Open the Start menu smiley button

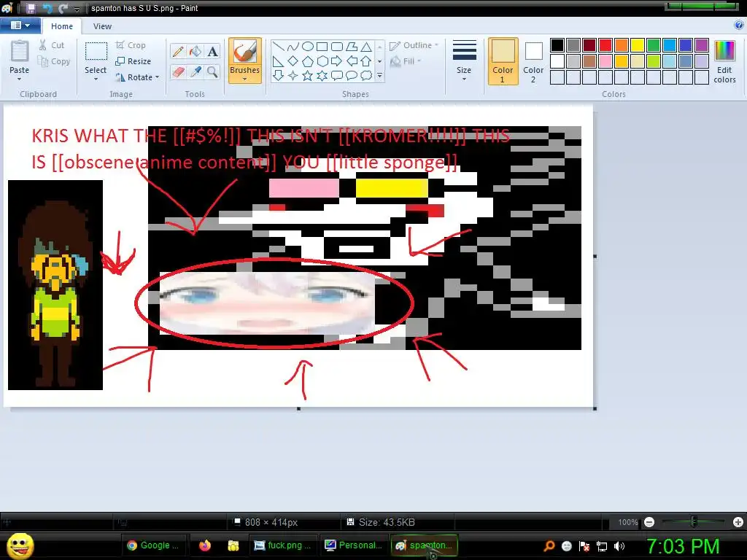click(20, 546)
